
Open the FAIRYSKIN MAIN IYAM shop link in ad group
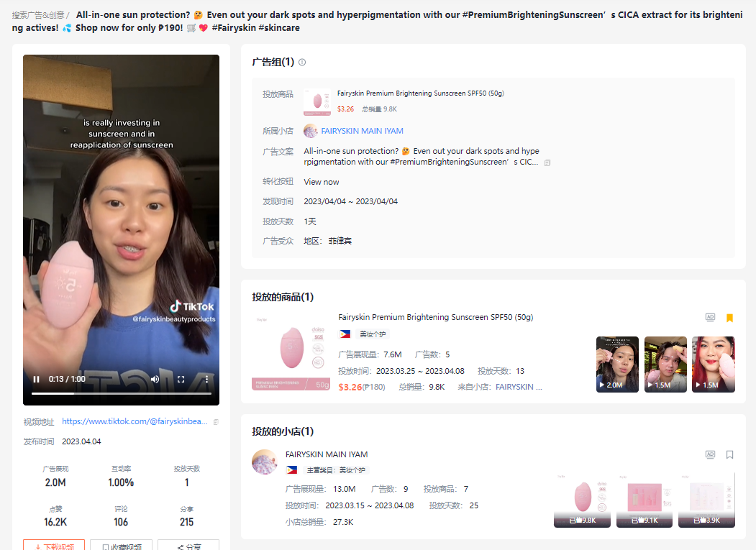362,131
